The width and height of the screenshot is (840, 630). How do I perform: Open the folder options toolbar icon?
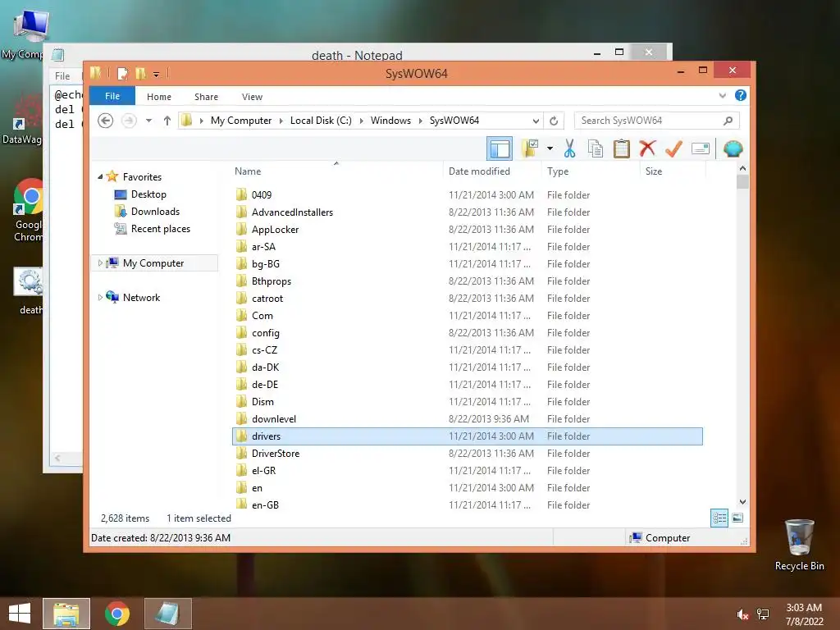[x=530, y=148]
